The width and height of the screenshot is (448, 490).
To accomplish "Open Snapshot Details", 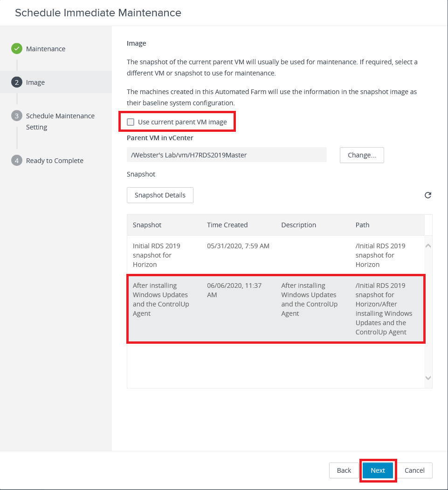I will click(160, 195).
